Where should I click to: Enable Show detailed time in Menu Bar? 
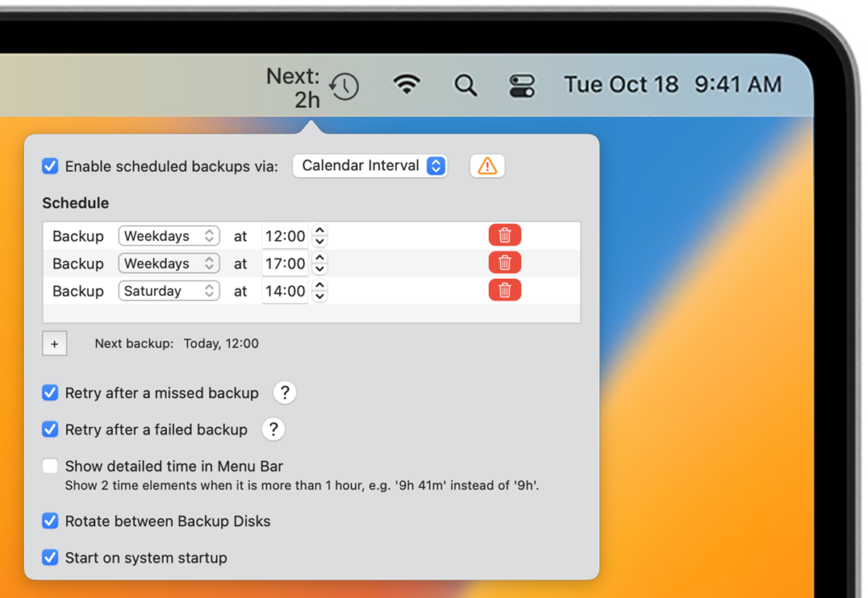pyautogui.click(x=50, y=466)
